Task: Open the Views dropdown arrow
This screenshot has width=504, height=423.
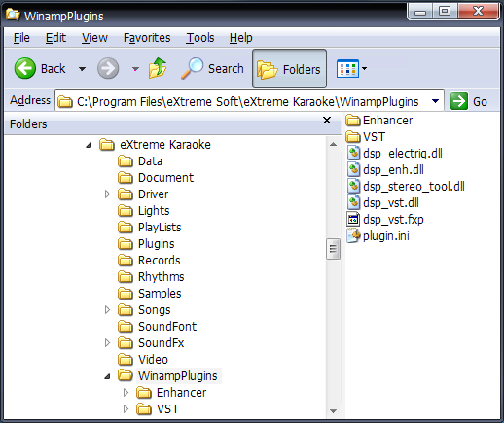Action: (x=365, y=69)
